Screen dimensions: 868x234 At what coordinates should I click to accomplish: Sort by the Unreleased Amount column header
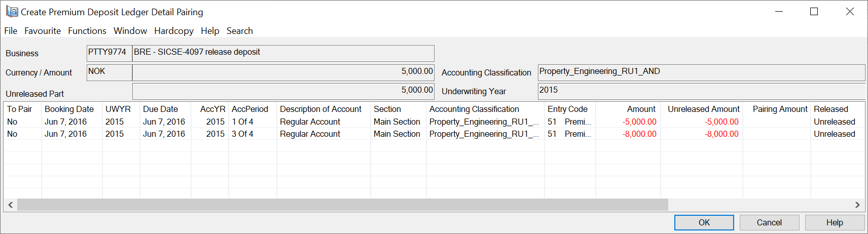(703, 109)
